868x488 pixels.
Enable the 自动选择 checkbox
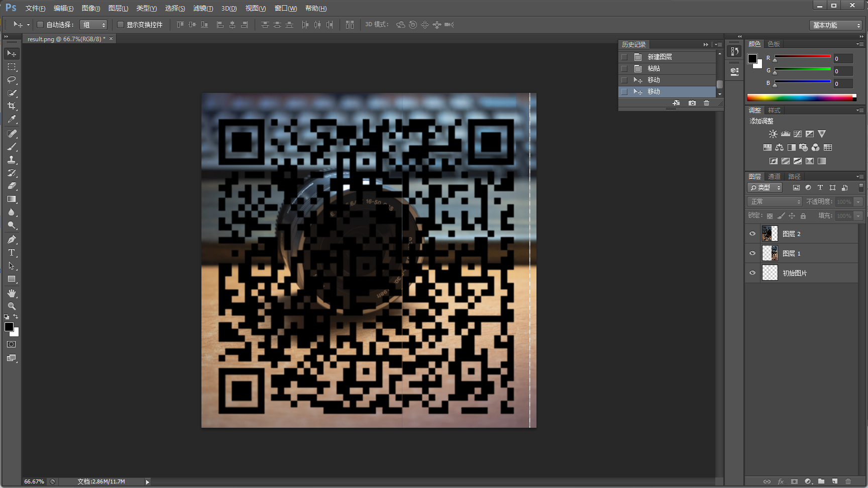tap(40, 25)
